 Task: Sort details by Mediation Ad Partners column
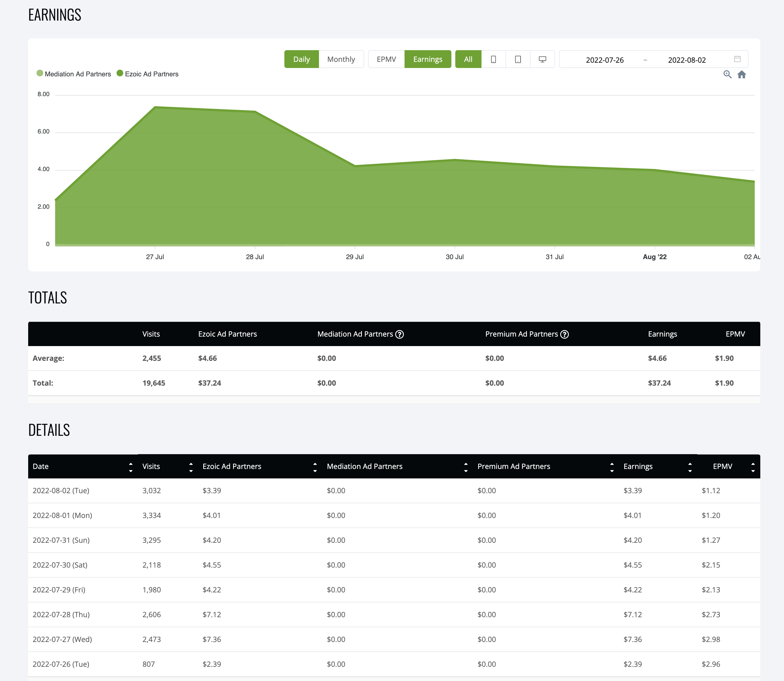coord(398,467)
